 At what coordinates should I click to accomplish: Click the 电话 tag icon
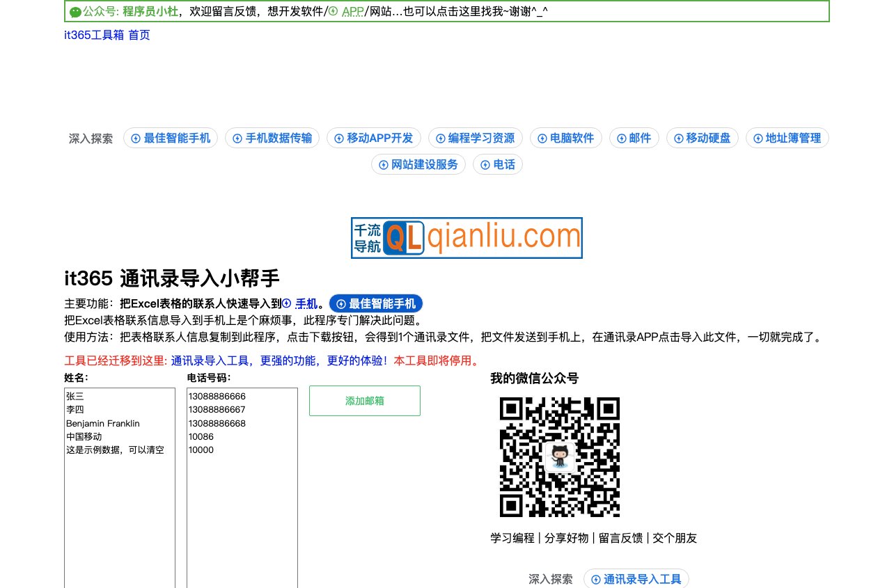(498, 164)
